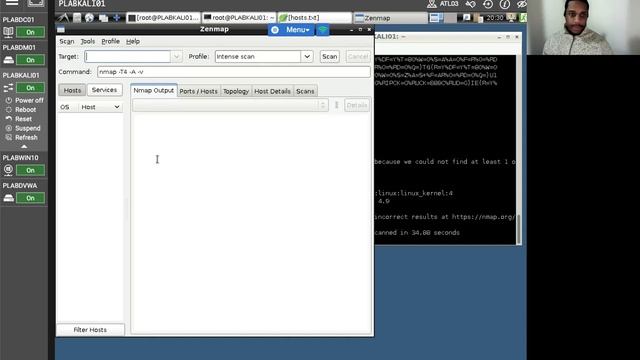The image size is (640, 360).
Task: Select the [root@PLABKALI01... taskbar window
Action: coord(163,18)
